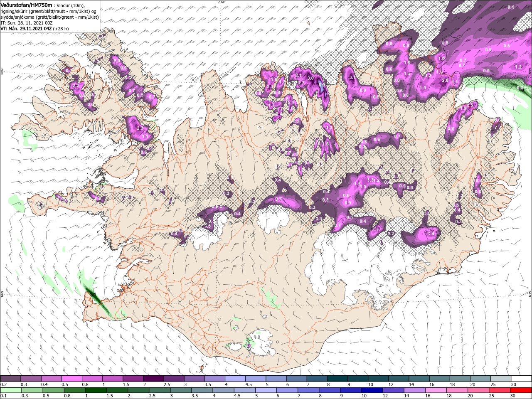Click the Veðurstofan/HM750m title text
532x399 pixels.
click(x=27, y=5)
